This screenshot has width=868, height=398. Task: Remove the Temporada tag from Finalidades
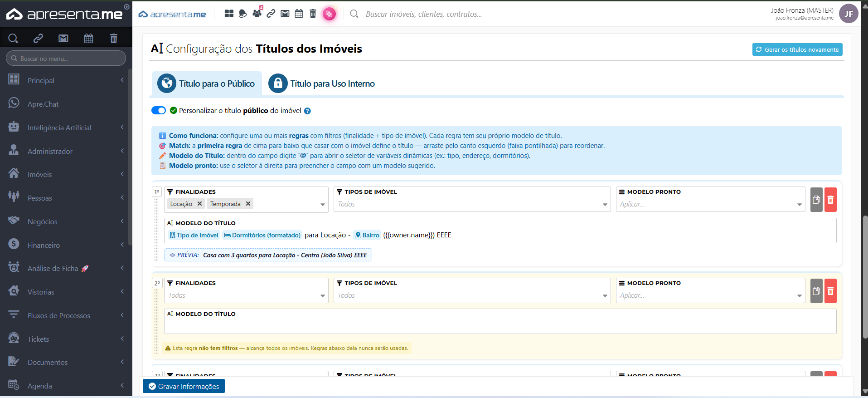point(248,204)
